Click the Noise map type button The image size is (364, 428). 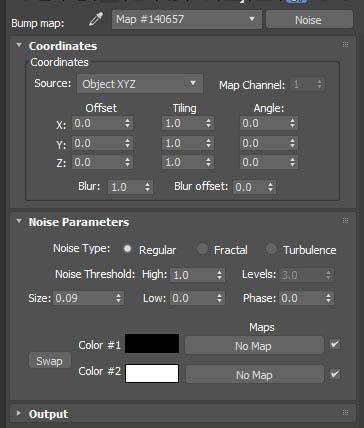coord(309,20)
